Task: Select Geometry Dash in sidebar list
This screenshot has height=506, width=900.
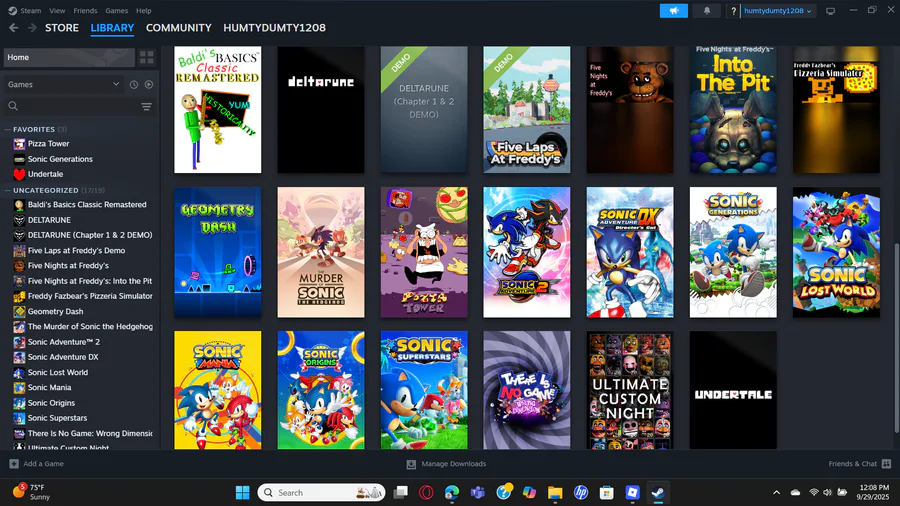Action: tap(55, 312)
